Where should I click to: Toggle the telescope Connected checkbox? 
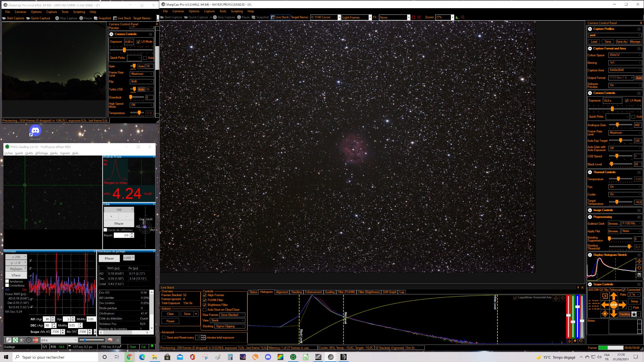(x=624, y=290)
